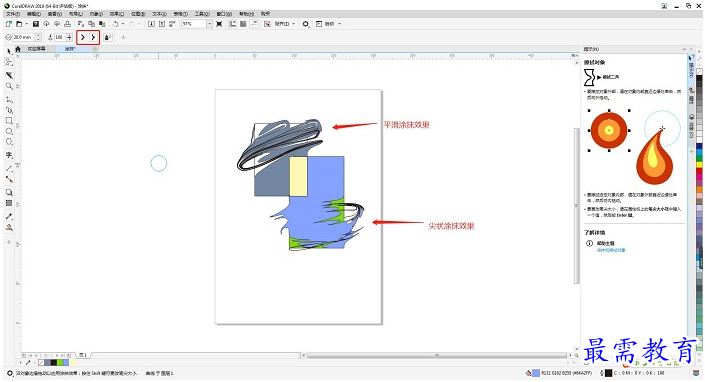Close the hints docker panel
Viewport: 705px width, 382px height.
tap(691, 49)
